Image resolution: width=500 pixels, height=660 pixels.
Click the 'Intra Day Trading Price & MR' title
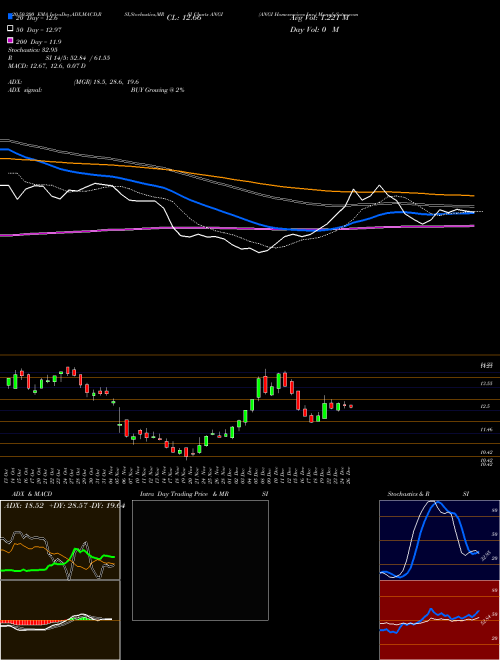tap(184, 494)
